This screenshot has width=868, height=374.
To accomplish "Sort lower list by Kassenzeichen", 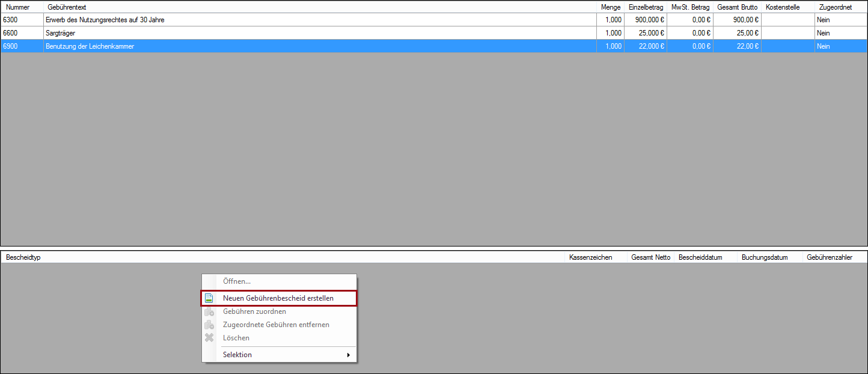I will pos(590,257).
